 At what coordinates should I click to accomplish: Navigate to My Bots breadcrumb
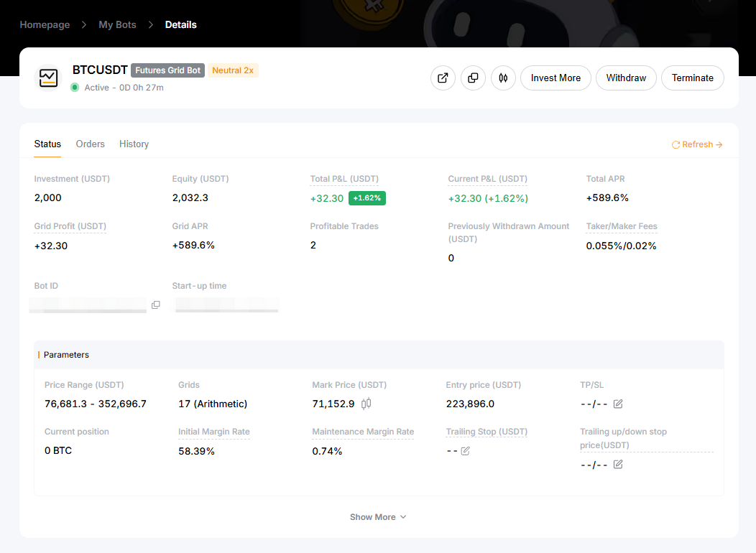(x=117, y=24)
